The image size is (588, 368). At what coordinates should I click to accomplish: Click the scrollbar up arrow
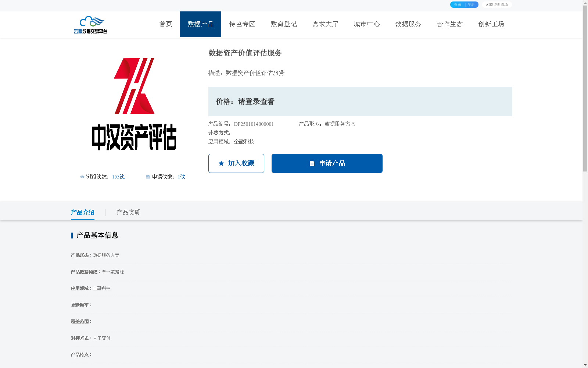click(x=585, y=3)
